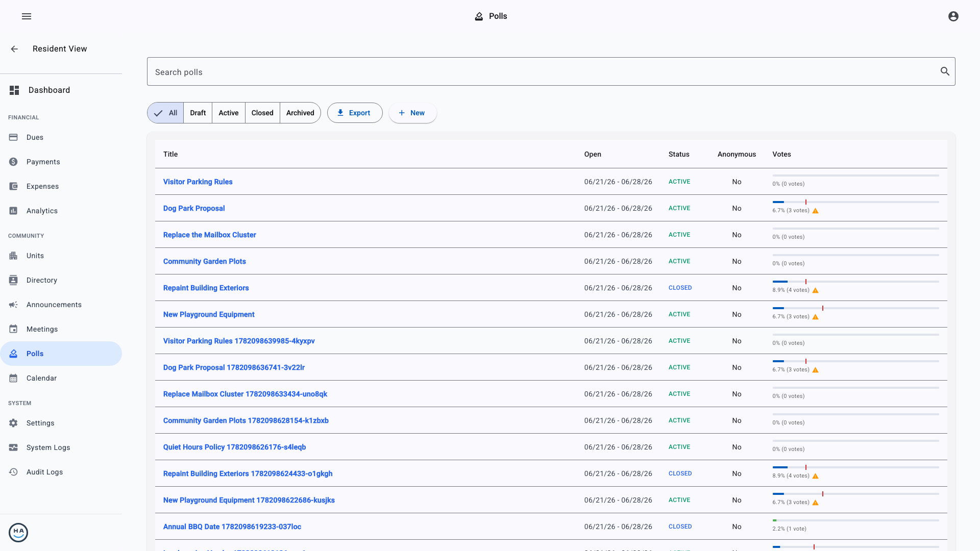Click the Status column header

(x=679, y=154)
